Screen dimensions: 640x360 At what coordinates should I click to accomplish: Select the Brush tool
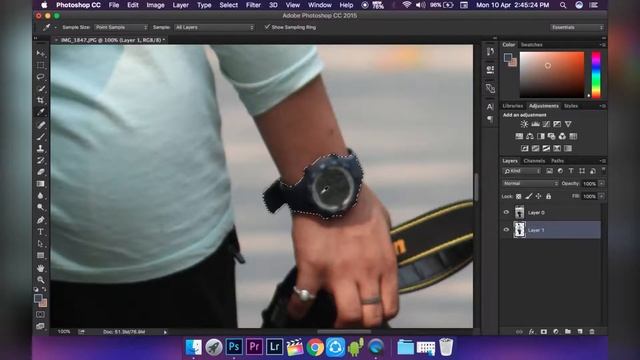[x=40, y=137]
